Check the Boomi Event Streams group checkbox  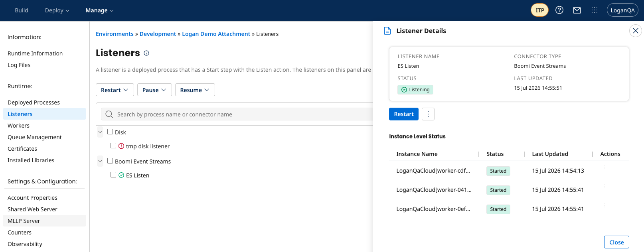[x=110, y=161]
